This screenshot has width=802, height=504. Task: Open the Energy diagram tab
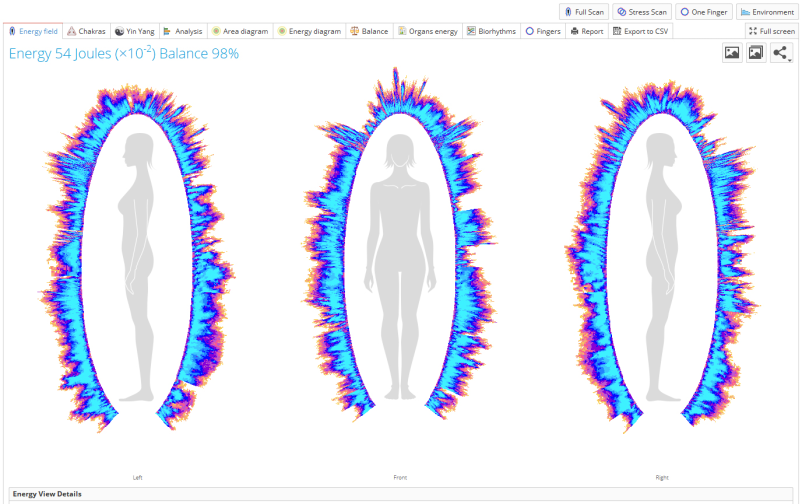309,31
